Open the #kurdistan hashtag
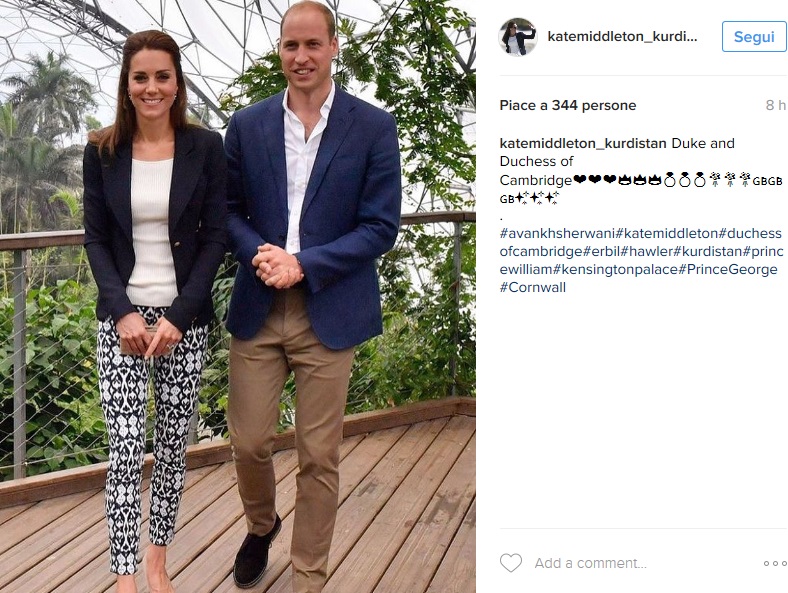788x593 pixels. [708, 251]
